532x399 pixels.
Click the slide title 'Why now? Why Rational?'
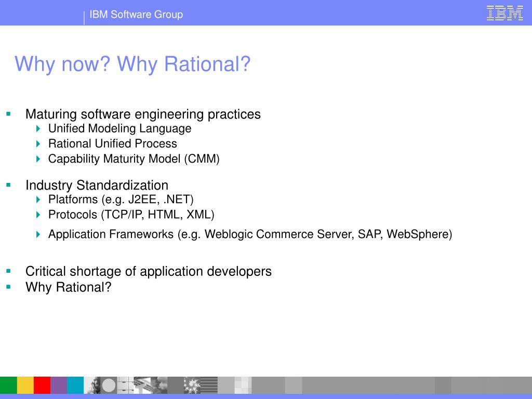[132, 64]
